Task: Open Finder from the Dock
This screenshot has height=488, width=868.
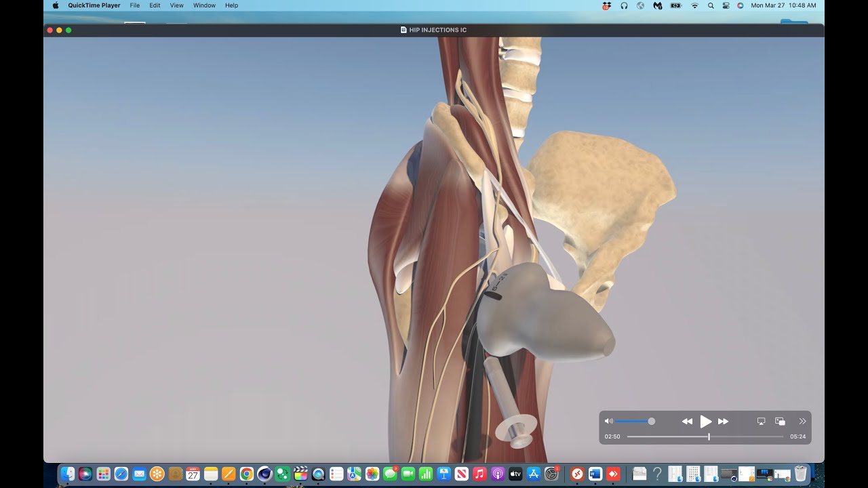Action: (x=68, y=474)
